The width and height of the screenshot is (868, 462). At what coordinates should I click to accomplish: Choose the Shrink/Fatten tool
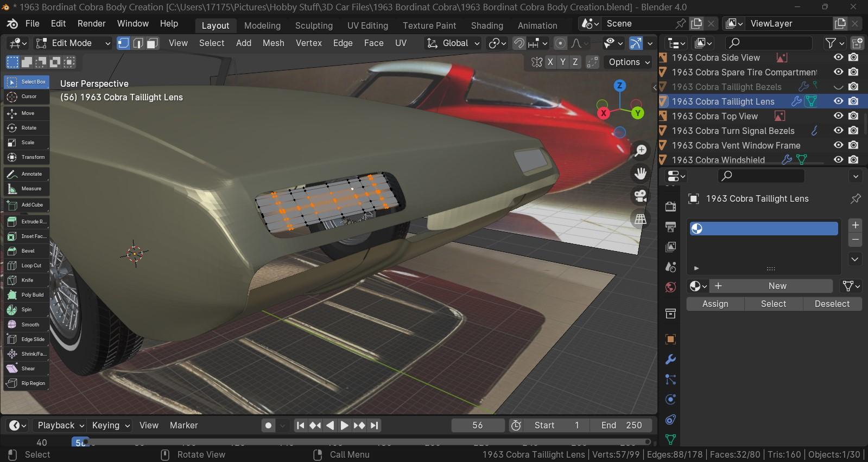[26, 354]
